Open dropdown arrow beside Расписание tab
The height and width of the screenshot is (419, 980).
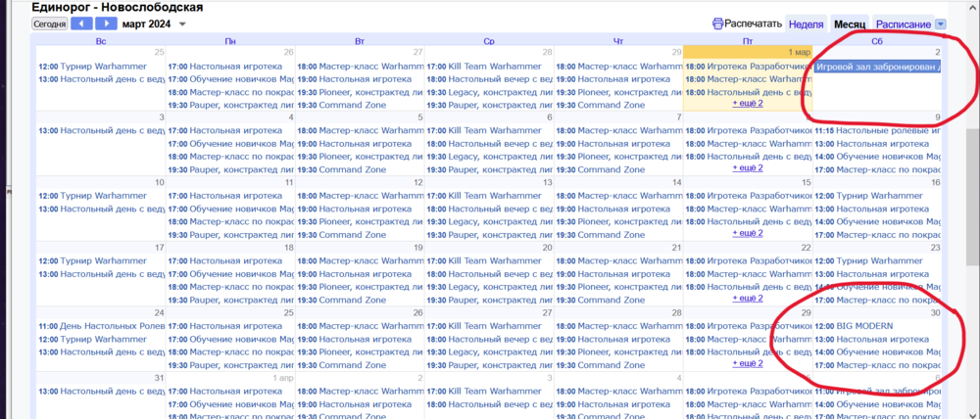click(x=940, y=23)
